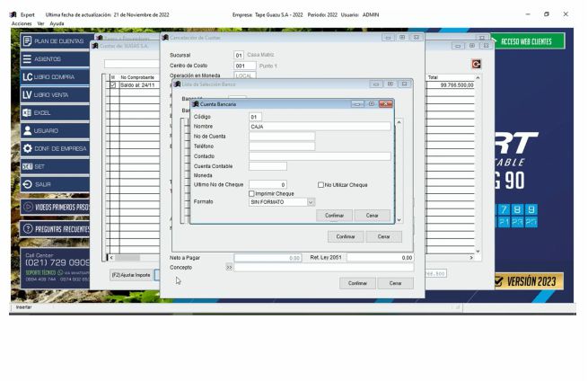Check the Imprimir Cheque checkbox
The width and height of the screenshot is (588, 381).
click(x=251, y=193)
